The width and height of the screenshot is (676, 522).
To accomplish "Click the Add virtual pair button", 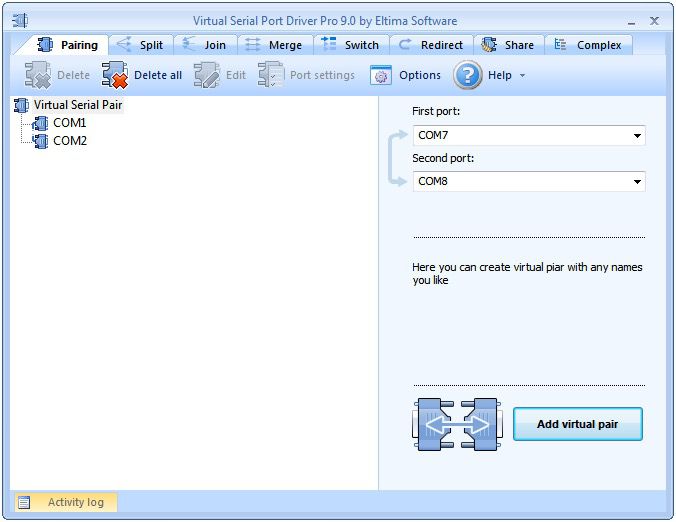I will 578,424.
